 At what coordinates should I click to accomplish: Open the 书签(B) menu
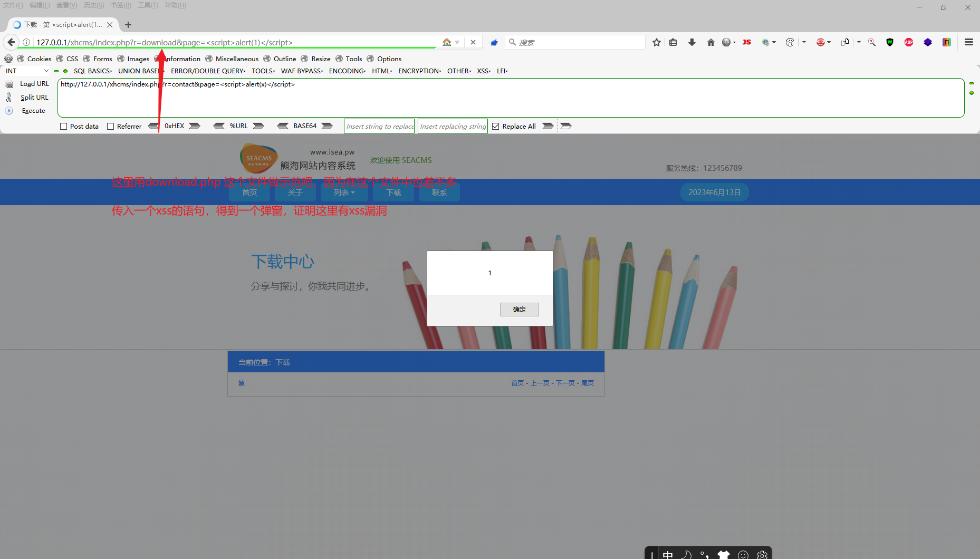point(121,5)
